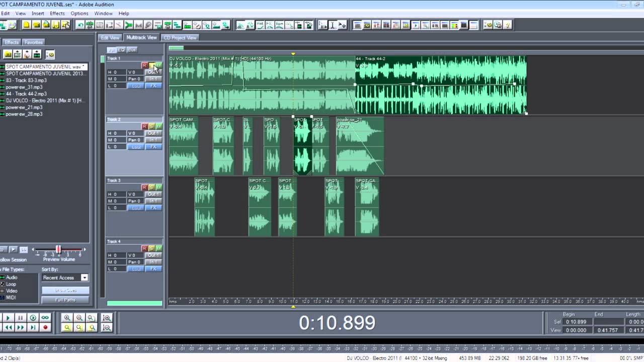Click Zoom Out Full Both Axes icon
Viewport: 644px width, 362px height.
tap(91, 318)
